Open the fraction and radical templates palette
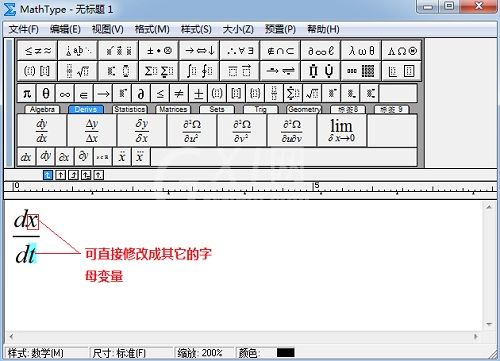 tap(78, 71)
